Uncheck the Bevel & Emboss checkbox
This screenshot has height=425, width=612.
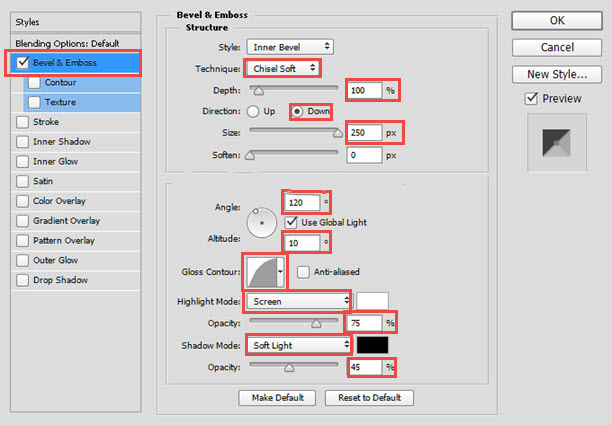pos(23,62)
